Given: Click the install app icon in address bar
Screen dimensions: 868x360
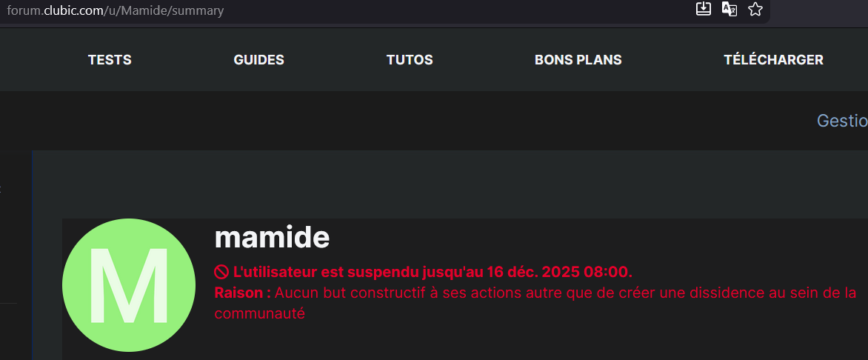Looking at the screenshot, I should [704, 9].
